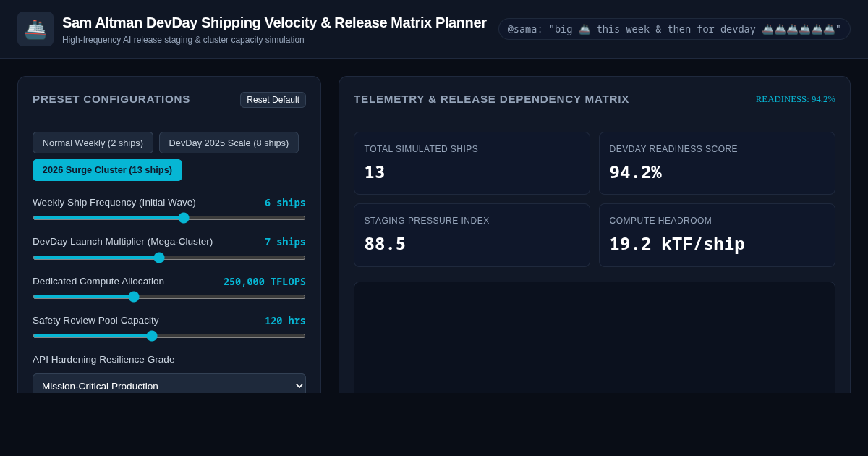
Task: Click the 'Telemetry & Release Dependency Matrix' heading
Action: point(491,99)
